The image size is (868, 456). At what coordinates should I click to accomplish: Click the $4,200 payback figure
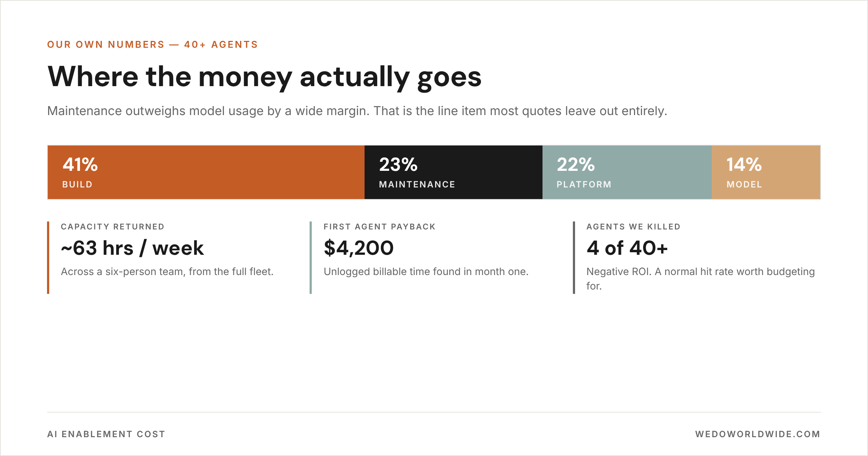pyautogui.click(x=358, y=248)
